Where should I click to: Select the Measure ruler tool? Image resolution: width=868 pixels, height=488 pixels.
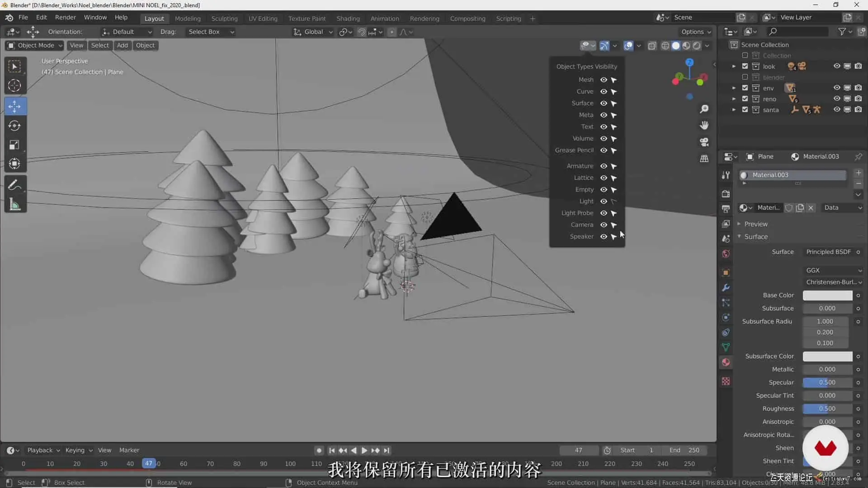point(14,205)
